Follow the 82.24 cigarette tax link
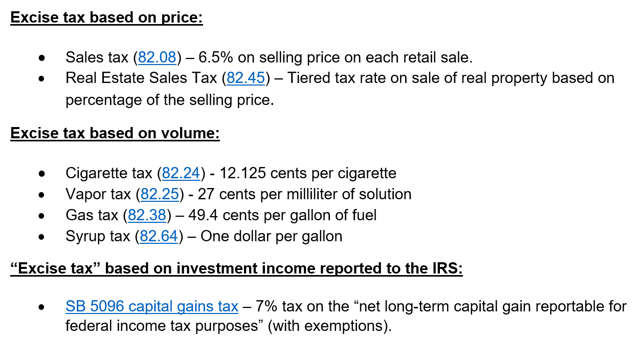The height and width of the screenshot is (356, 644). pyautogui.click(x=181, y=173)
